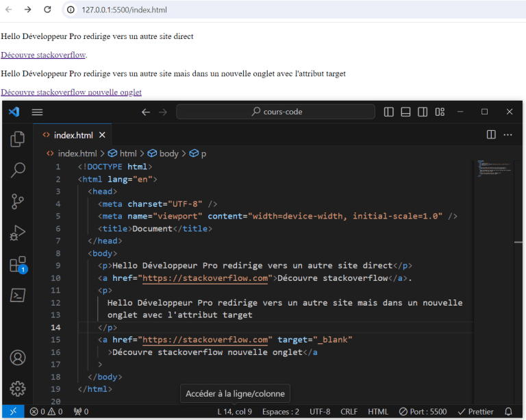The height and width of the screenshot is (420, 526).
Task: Click the VS Code logo icon
Action: [x=14, y=112]
